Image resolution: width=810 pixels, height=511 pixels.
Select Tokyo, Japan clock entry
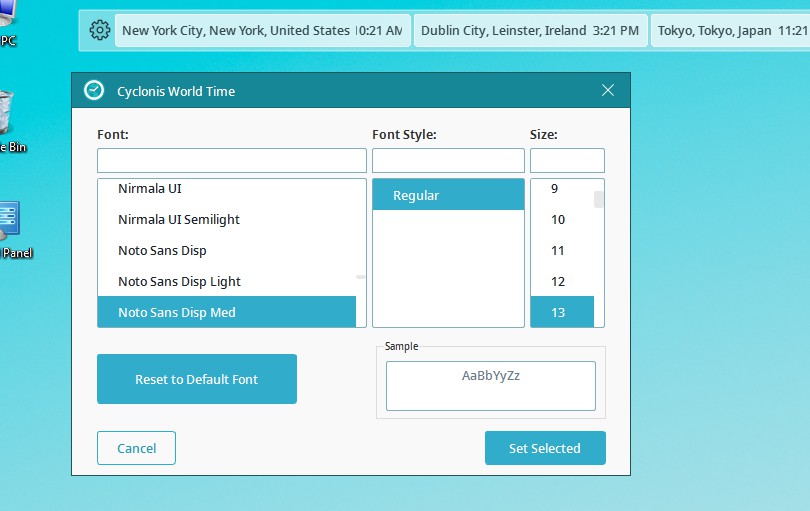pos(730,30)
